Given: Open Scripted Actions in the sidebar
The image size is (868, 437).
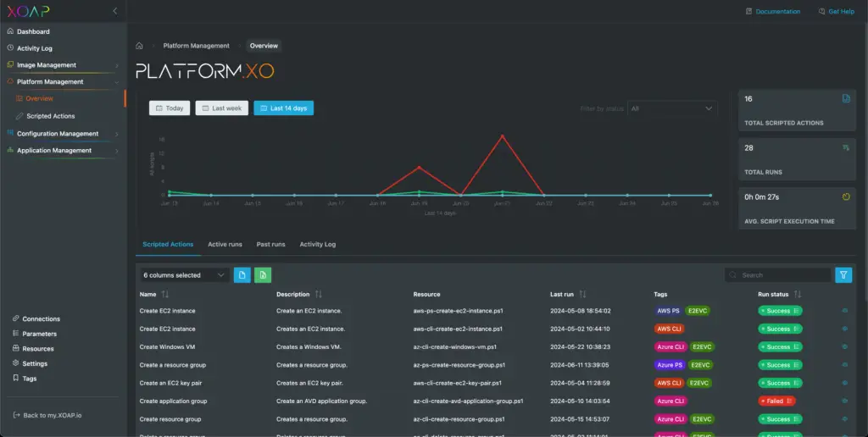Looking at the screenshot, I should (x=50, y=116).
